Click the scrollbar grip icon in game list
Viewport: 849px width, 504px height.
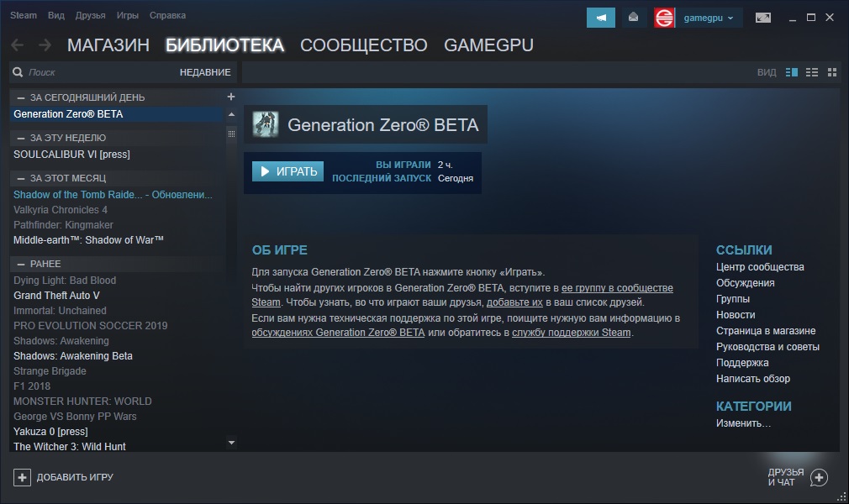(232, 134)
